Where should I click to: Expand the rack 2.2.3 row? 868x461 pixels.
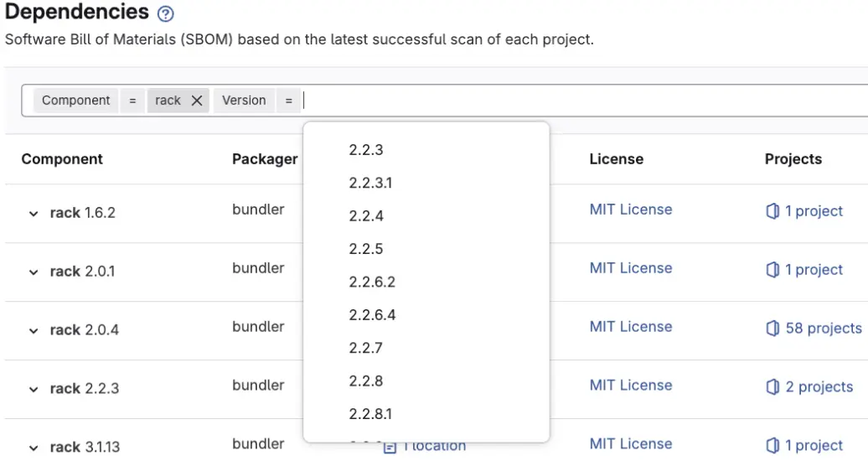pos(34,390)
